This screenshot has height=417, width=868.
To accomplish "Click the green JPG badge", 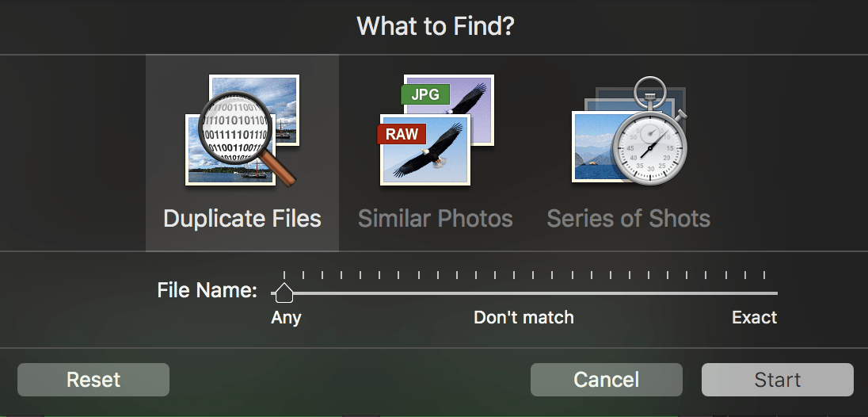I will click(x=425, y=95).
